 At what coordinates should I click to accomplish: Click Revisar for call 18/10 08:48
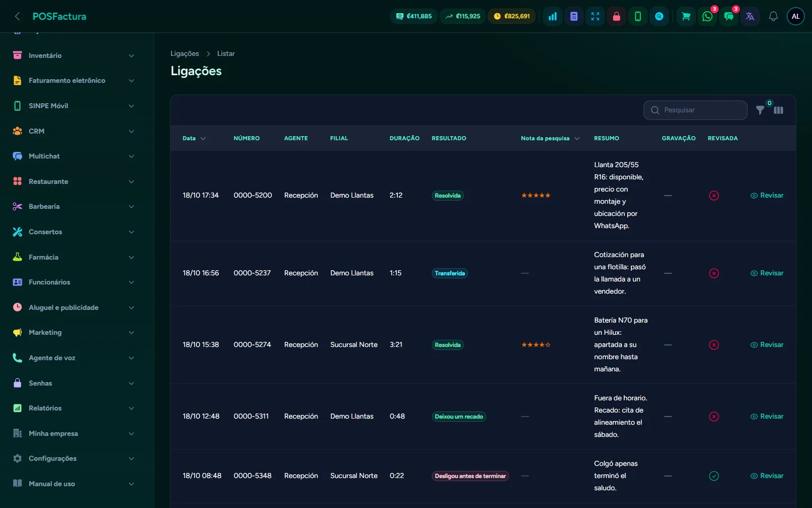click(767, 476)
